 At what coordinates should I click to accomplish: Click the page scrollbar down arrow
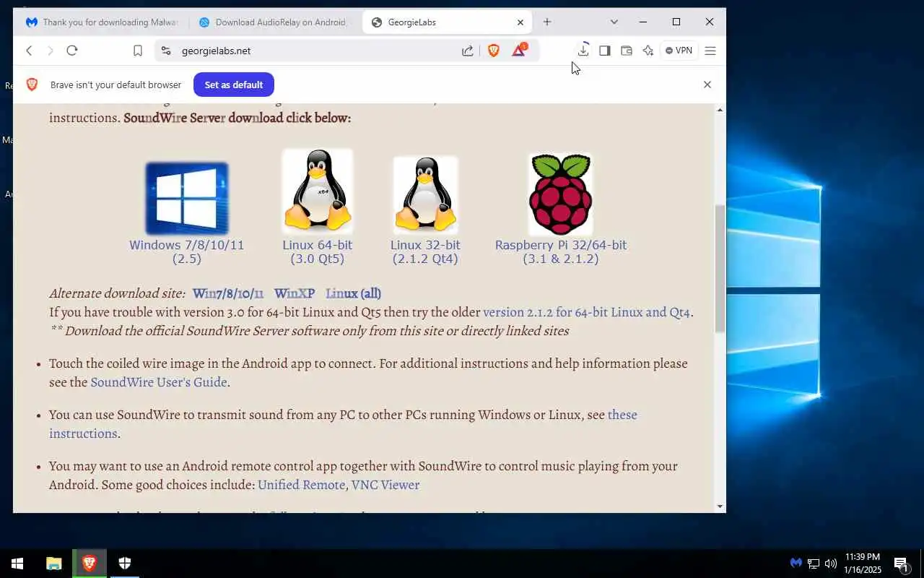click(720, 506)
